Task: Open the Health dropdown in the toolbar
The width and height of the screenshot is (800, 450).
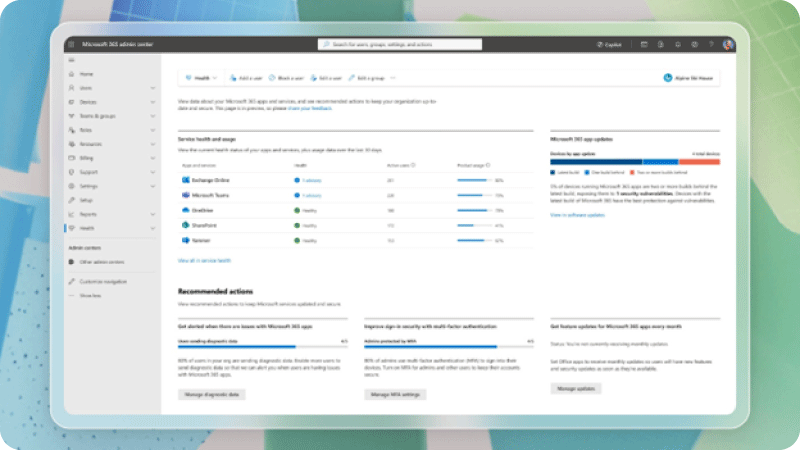Action: click(x=201, y=78)
